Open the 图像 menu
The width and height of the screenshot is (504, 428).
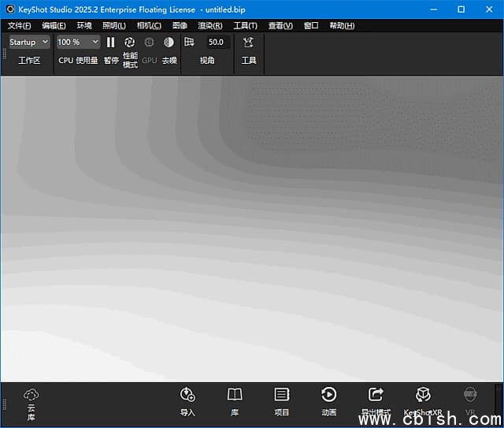(180, 26)
